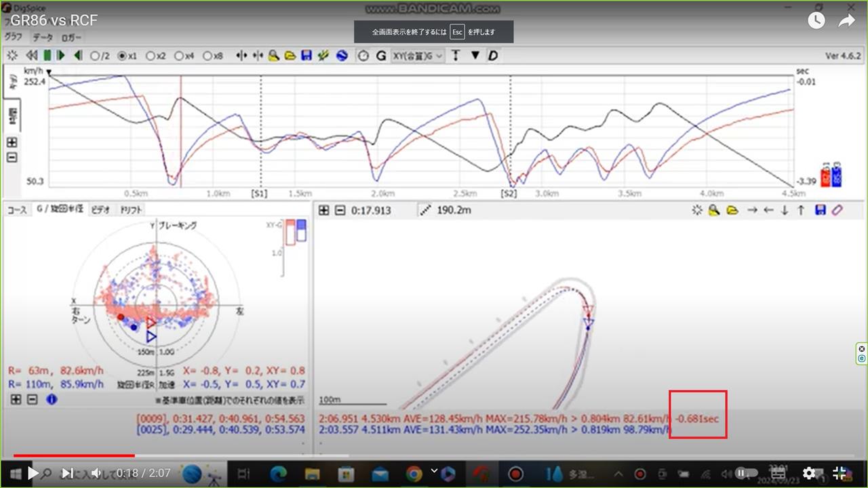Click magnifier search icon in map toolbar

(x=714, y=210)
